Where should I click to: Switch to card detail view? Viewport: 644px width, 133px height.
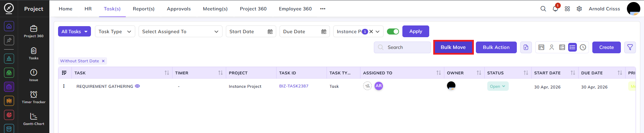point(562,47)
